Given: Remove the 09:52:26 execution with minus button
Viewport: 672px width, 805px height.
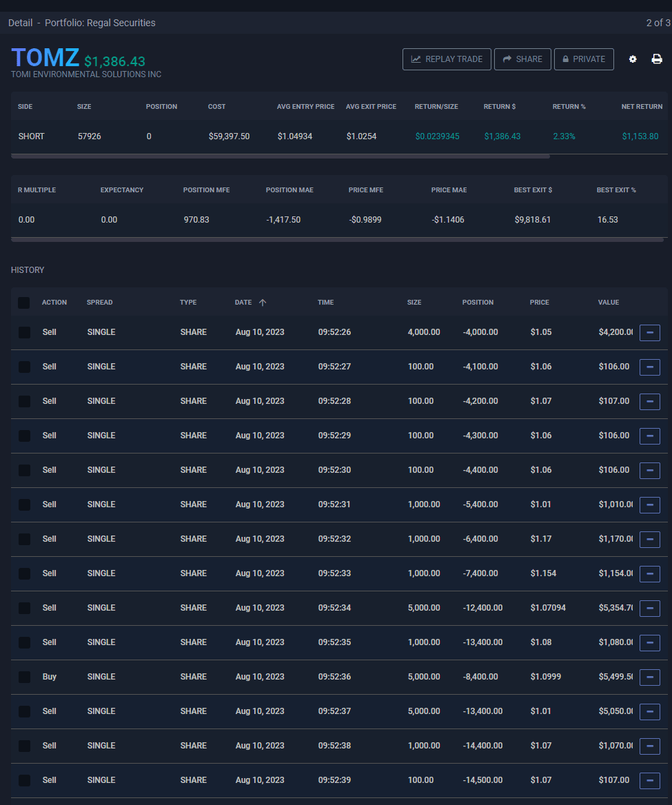Looking at the screenshot, I should (649, 333).
